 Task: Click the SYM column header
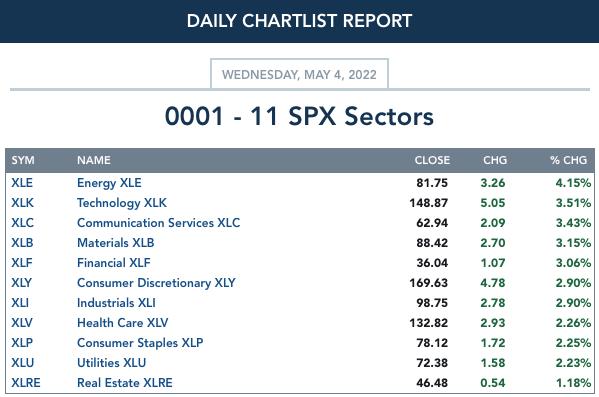(23, 160)
